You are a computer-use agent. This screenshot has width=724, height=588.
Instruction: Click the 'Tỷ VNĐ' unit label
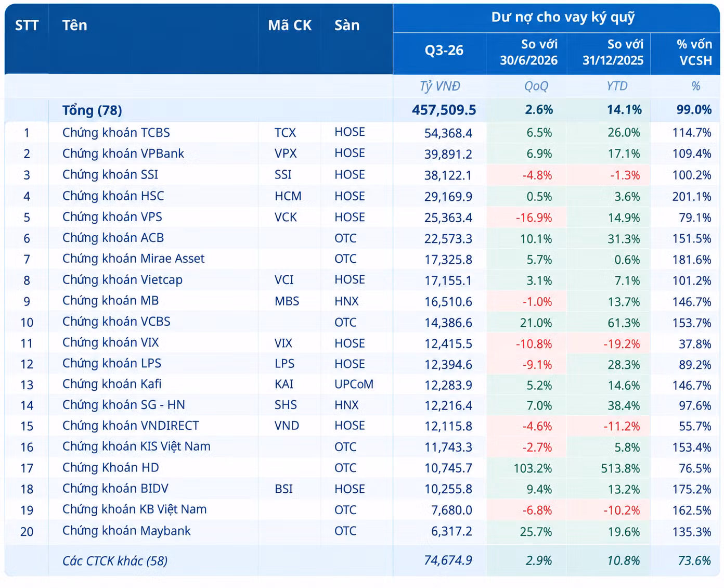[x=440, y=86]
